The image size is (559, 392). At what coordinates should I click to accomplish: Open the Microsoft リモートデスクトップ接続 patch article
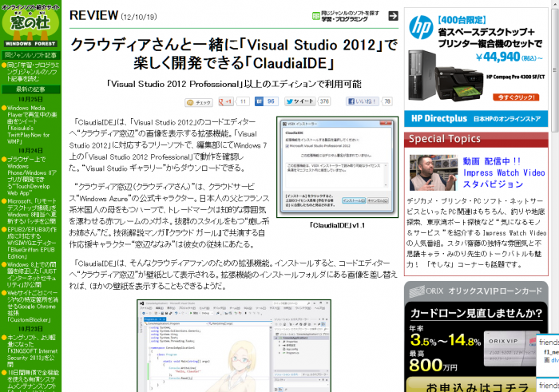coord(31,211)
